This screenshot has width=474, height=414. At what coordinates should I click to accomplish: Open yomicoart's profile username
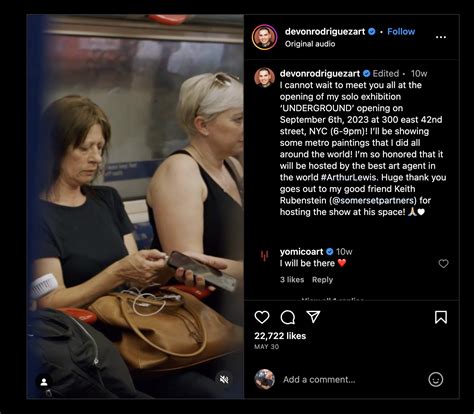point(302,251)
